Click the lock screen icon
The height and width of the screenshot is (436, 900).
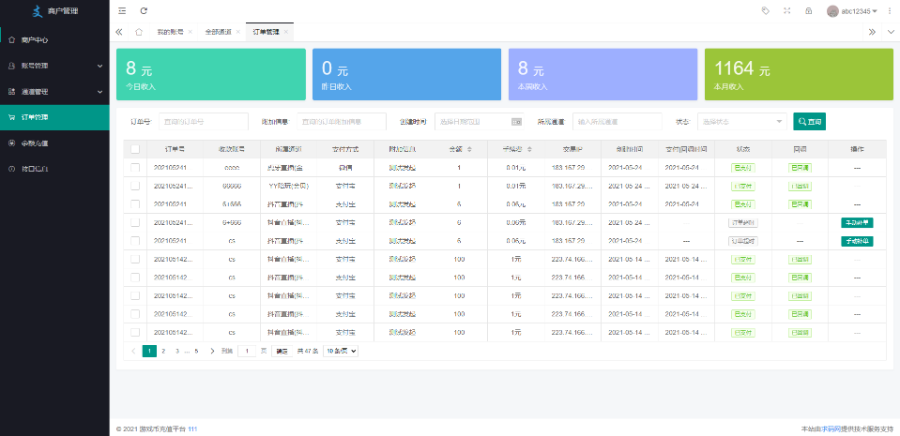808,11
